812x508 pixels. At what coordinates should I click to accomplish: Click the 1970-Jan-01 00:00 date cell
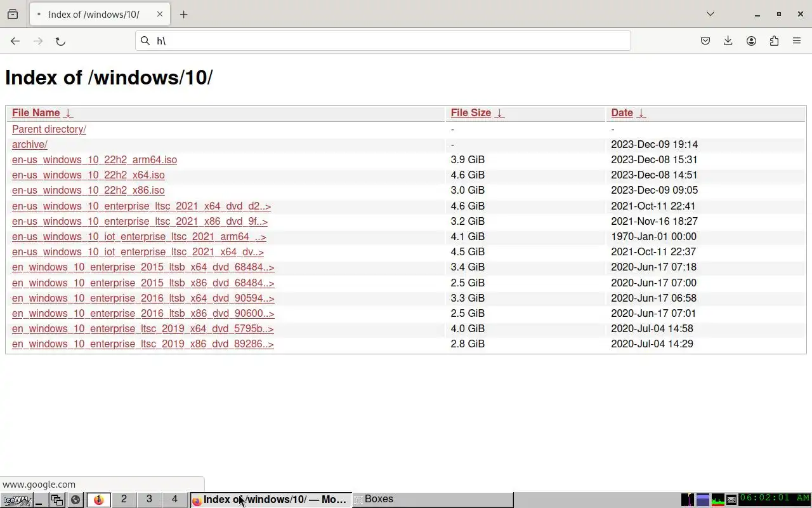[653, 236]
